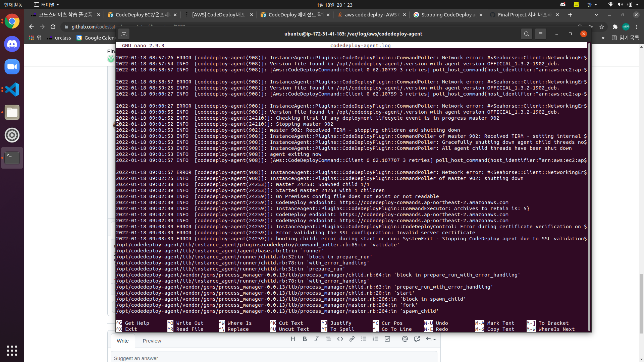Open new terminal tab icon in terminal headerbar

tap(124, 34)
